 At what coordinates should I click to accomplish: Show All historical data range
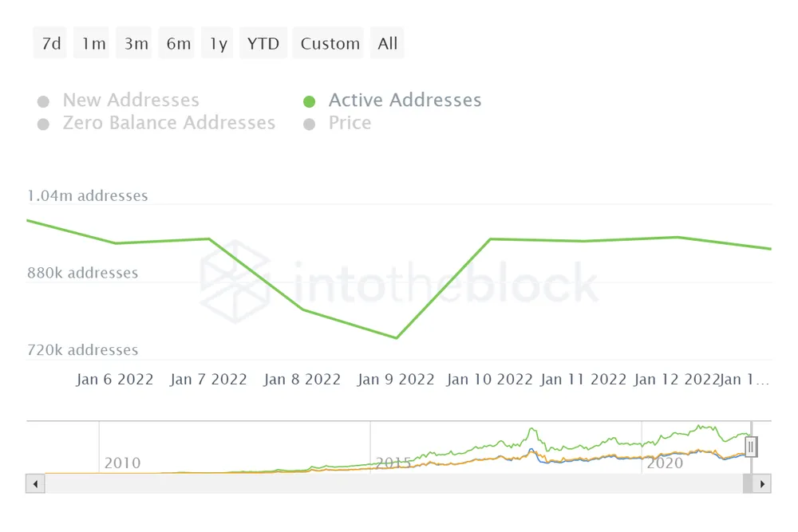tap(388, 43)
